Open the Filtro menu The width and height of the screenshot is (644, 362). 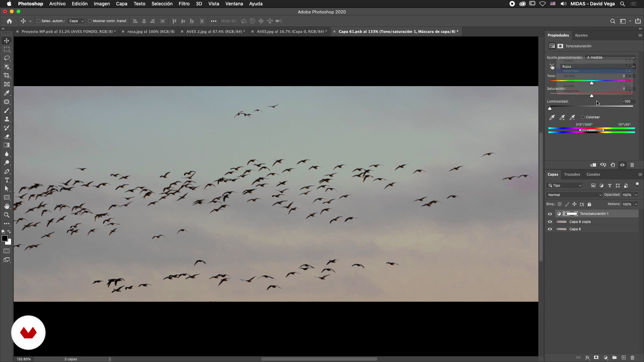click(184, 4)
